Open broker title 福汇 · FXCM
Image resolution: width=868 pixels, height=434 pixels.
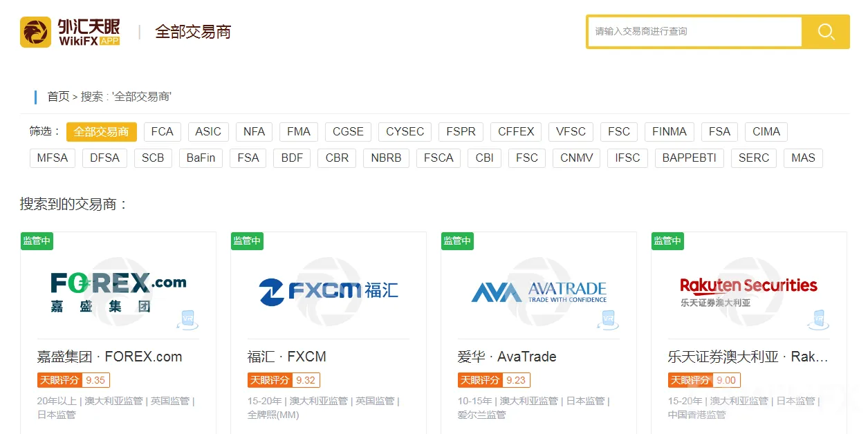click(286, 357)
